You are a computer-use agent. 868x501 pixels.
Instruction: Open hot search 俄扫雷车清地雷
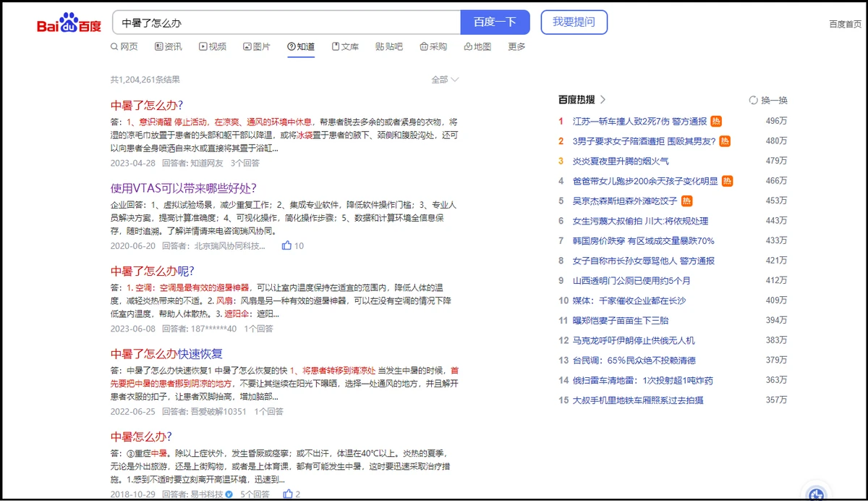point(643,380)
